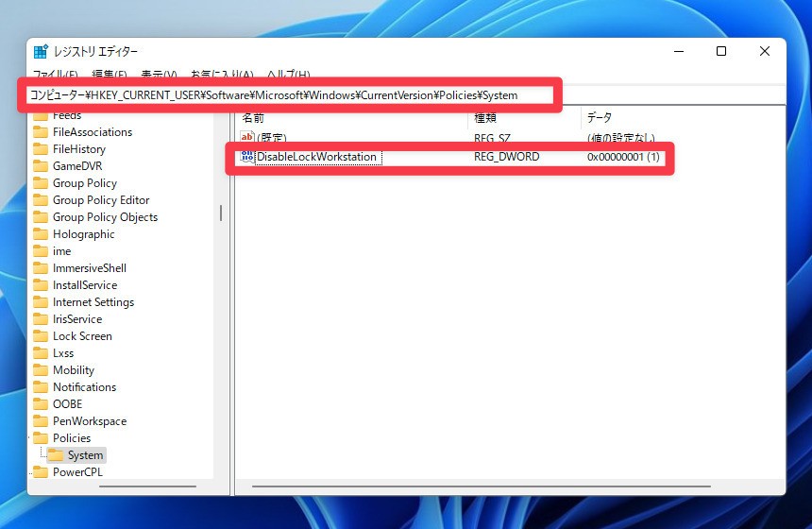Click the GameDVR folder icon
The width and height of the screenshot is (812, 529).
point(41,166)
